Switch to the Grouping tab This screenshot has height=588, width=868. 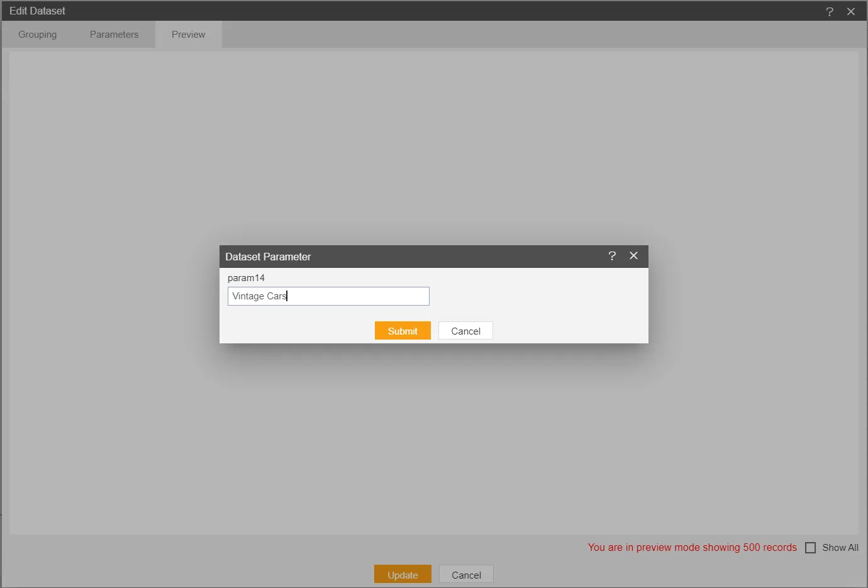click(37, 35)
